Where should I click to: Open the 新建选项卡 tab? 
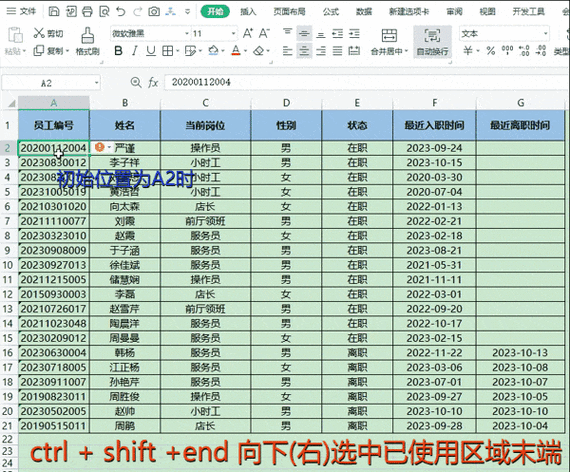(x=409, y=12)
